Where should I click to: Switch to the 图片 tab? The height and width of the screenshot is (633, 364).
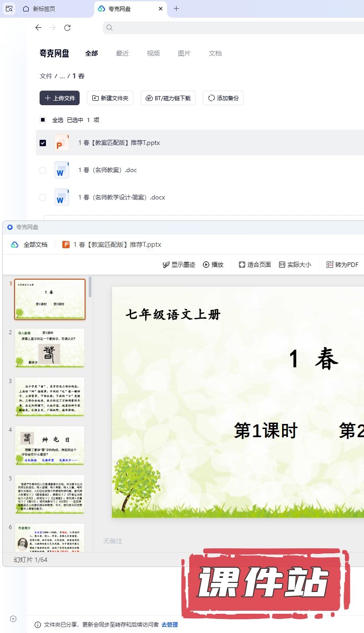184,53
